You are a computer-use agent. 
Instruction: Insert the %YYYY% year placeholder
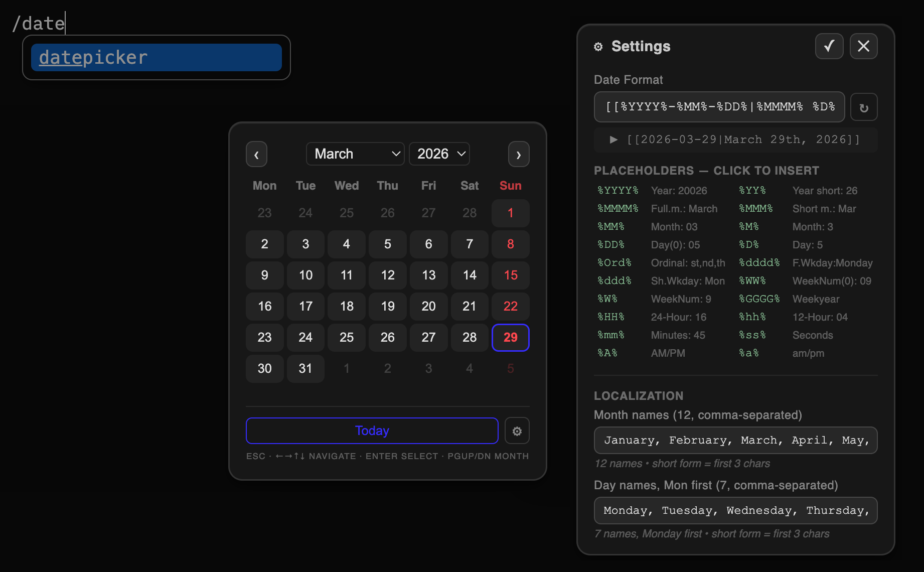[618, 191]
